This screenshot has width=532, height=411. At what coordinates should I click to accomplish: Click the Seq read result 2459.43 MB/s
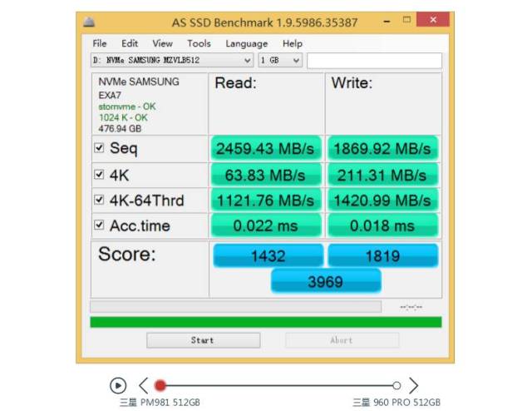pyautogui.click(x=266, y=148)
